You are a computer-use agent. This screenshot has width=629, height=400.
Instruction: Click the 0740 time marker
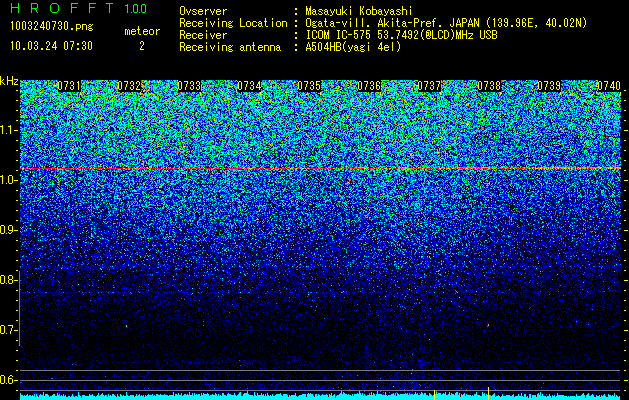tap(609, 86)
